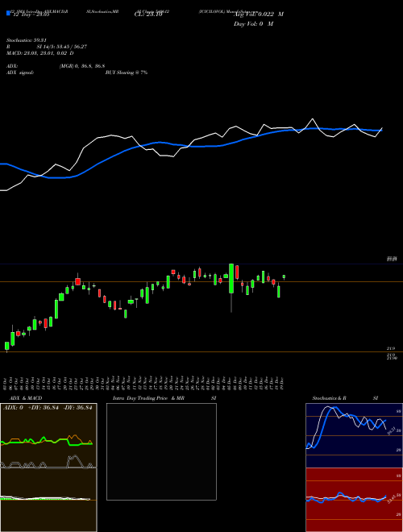Click the 'MACD: 23.03, 23.01, 0.02 D' line
Screen dimensions: 403x532
(x=40, y=53)
